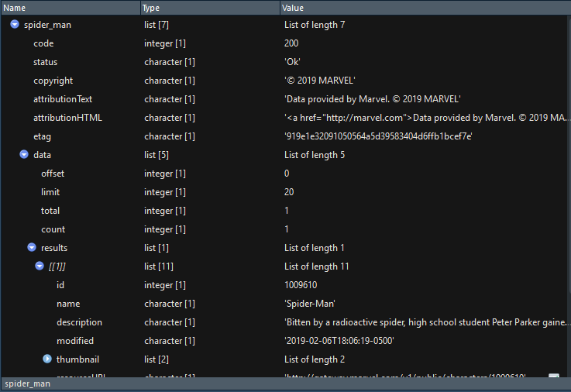Select the count row name
571x392 pixels.
point(53,229)
